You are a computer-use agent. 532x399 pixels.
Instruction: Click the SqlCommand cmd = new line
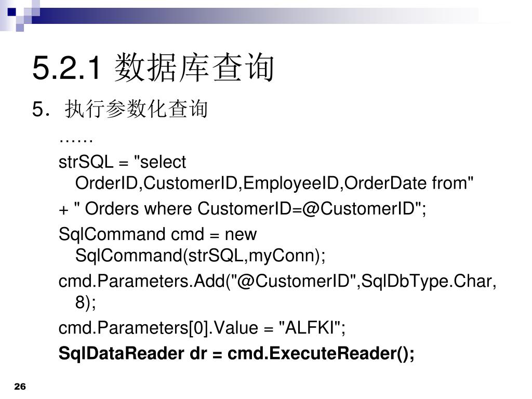[x=157, y=234]
